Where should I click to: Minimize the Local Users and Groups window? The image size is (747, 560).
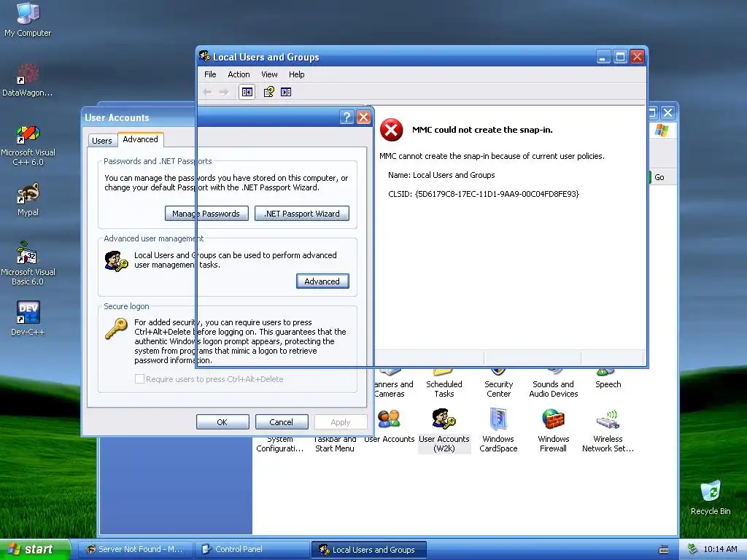[x=603, y=57]
